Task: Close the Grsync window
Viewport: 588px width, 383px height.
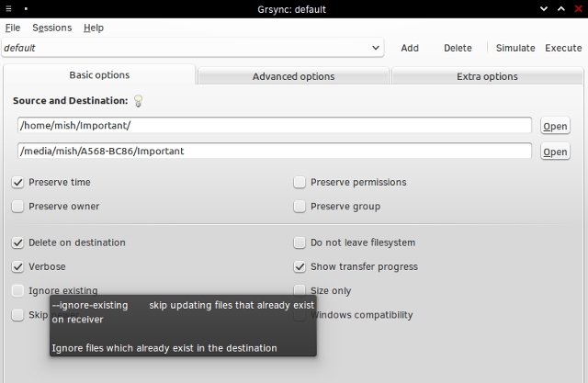Action: 578,8
